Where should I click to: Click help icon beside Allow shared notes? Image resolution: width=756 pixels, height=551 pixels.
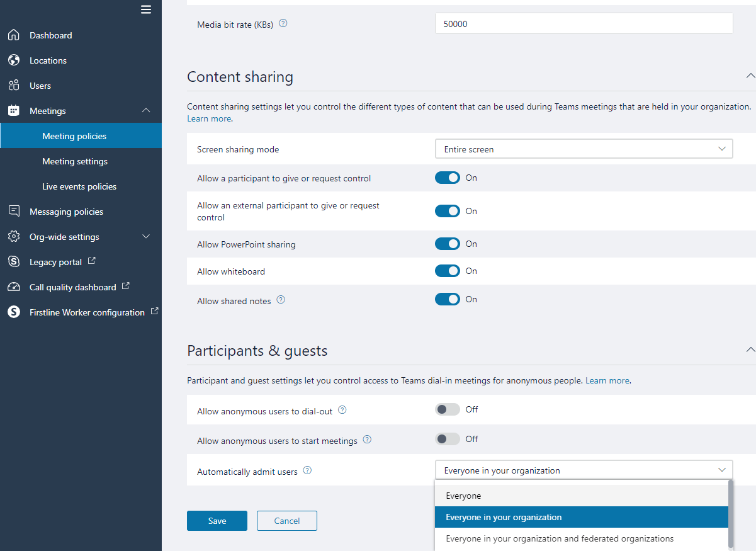(281, 300)
